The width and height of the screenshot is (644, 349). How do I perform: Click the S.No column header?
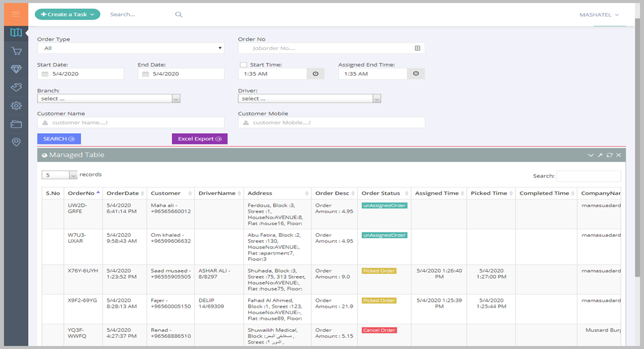[x=53, y=193]
